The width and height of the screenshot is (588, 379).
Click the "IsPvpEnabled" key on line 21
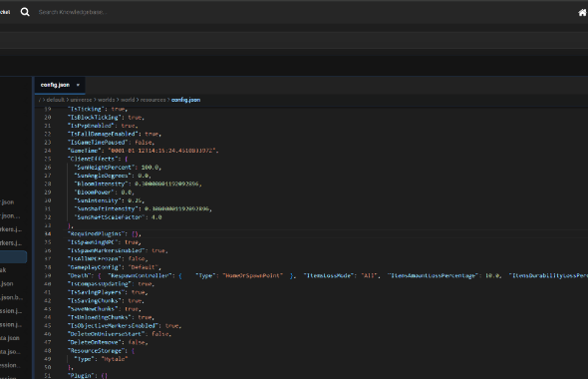(x=91, y=126)
